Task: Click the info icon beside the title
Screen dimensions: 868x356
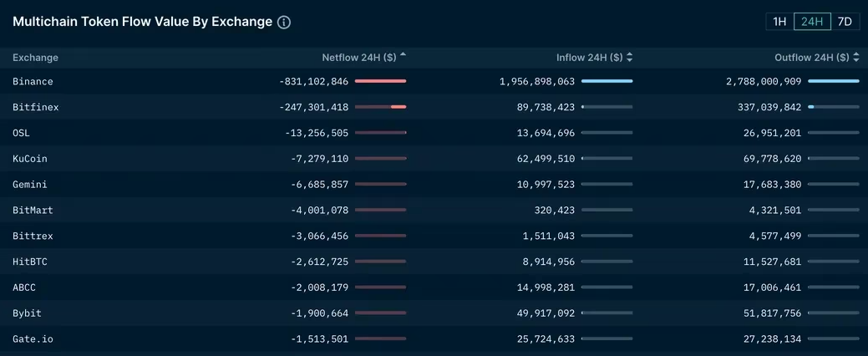Action: [x=284, y=23]
